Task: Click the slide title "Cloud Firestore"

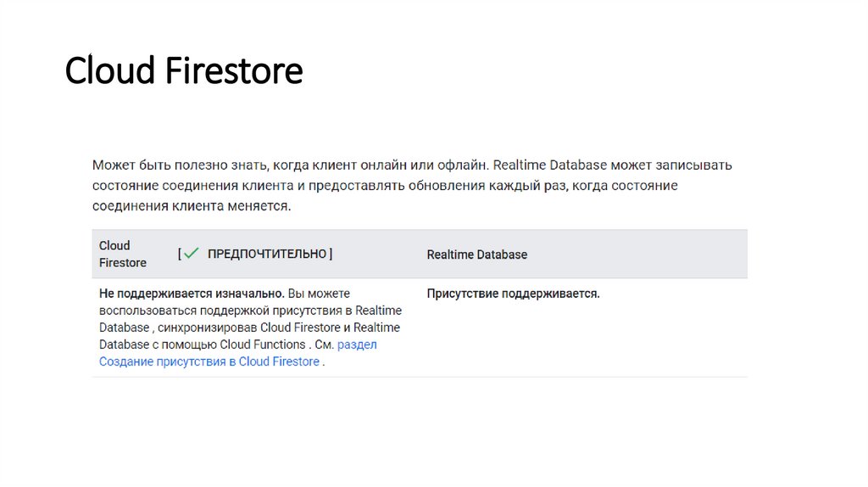Action: click(184, 70)
